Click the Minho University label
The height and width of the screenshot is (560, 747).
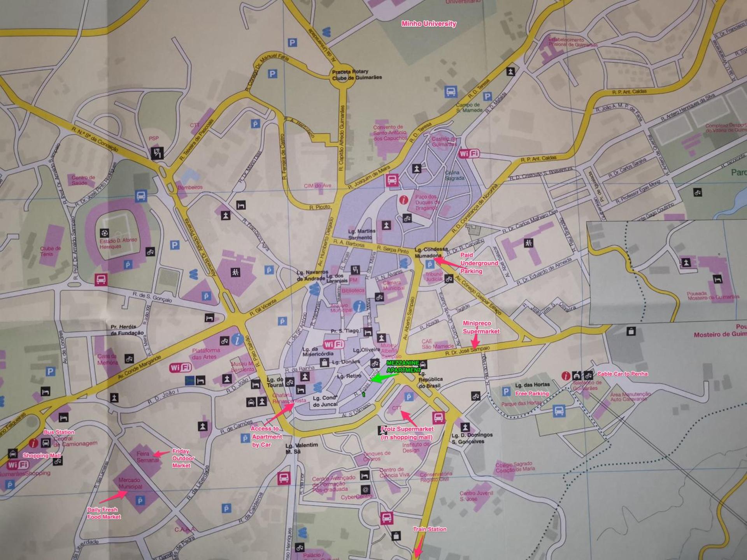[429, 24]
